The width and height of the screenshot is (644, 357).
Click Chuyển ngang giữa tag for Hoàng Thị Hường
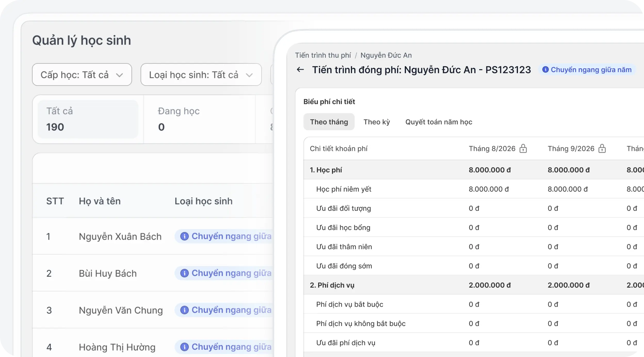pyautogui.click(x=224, y=347)
